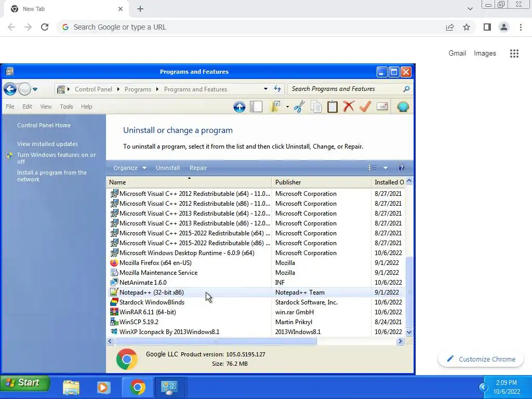Click the Repair button
The width and height of the screenshot is (532, 399).
point(198,168)
